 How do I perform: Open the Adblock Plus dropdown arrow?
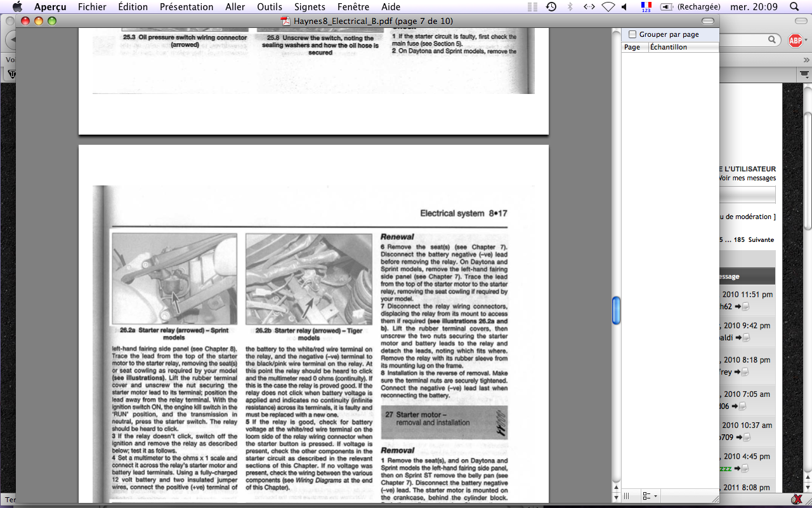pos(806,40)
